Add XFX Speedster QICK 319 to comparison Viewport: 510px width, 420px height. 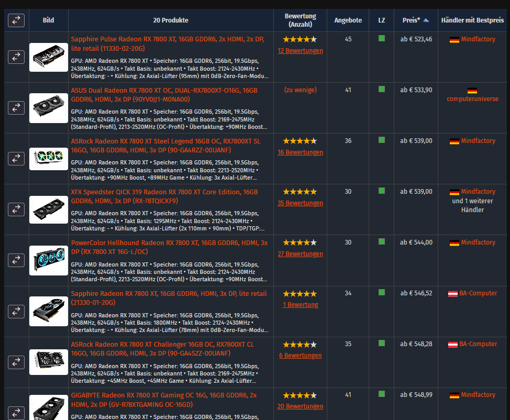pos(16,209)
